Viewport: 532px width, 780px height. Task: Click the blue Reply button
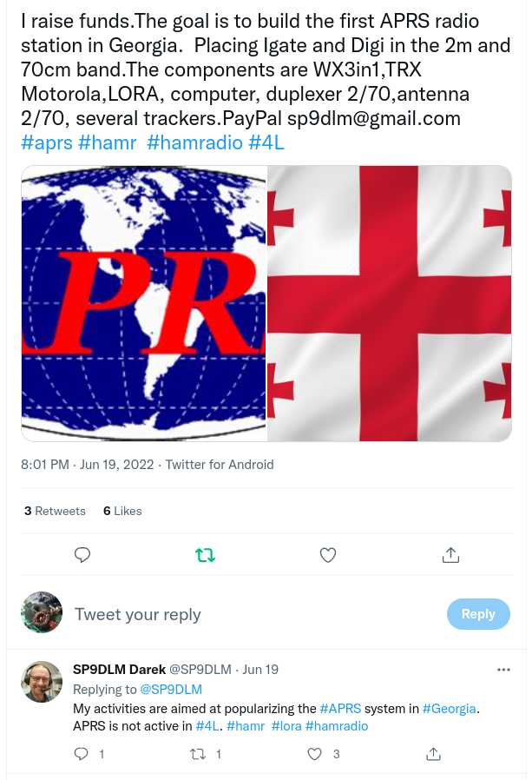478,614
